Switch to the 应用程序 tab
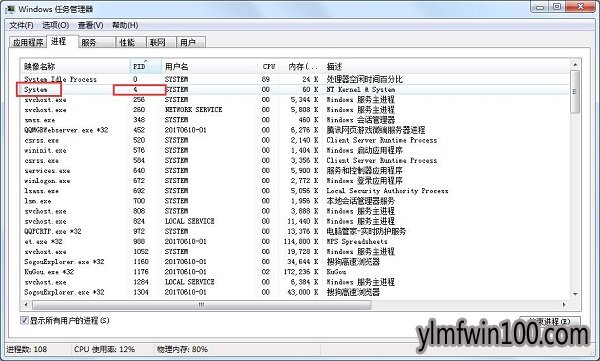The image size is (600, 361). (x=28, y=42)
